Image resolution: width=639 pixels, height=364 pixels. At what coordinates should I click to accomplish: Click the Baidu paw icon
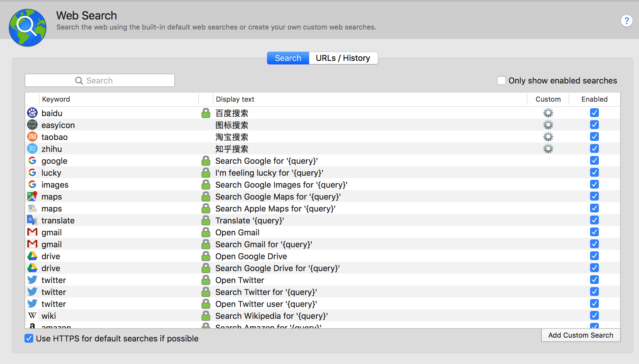tap(32, 113)
